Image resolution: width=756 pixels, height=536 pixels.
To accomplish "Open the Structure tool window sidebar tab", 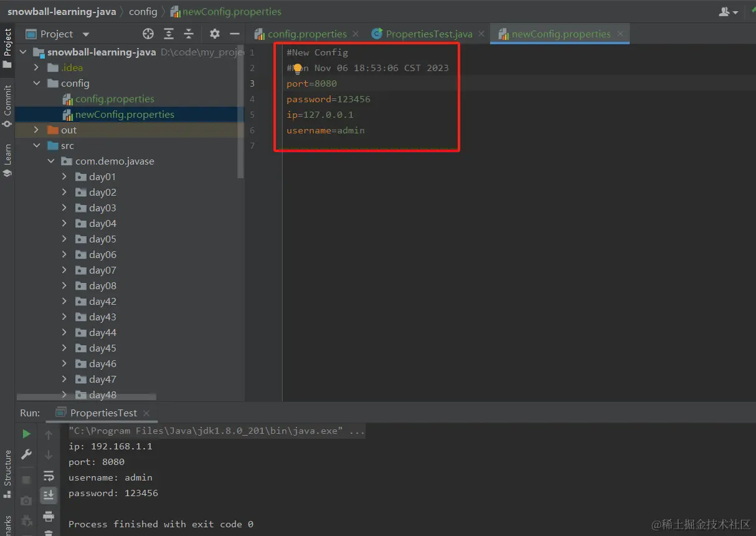I will 7,474.
